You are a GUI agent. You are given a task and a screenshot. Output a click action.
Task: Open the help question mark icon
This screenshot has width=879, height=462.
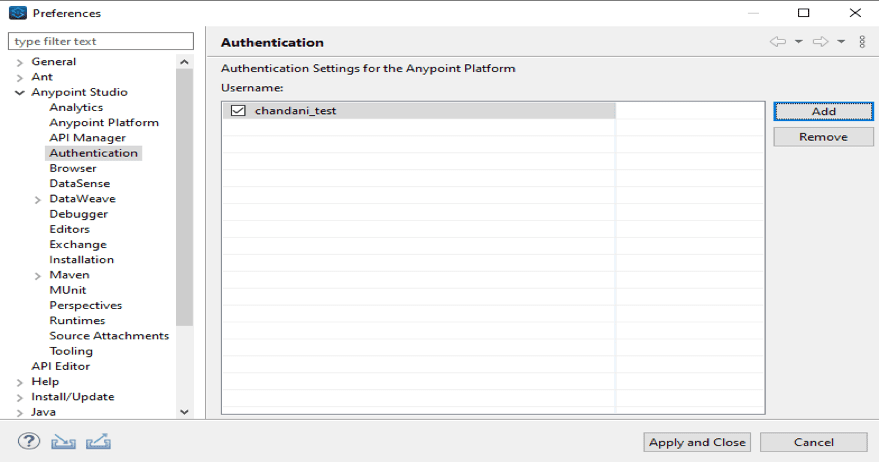[29, 441]
